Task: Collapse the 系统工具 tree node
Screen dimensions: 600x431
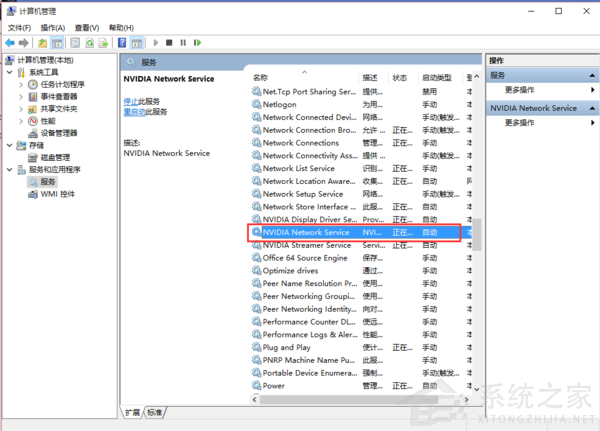Action: (x=9, y=73)
